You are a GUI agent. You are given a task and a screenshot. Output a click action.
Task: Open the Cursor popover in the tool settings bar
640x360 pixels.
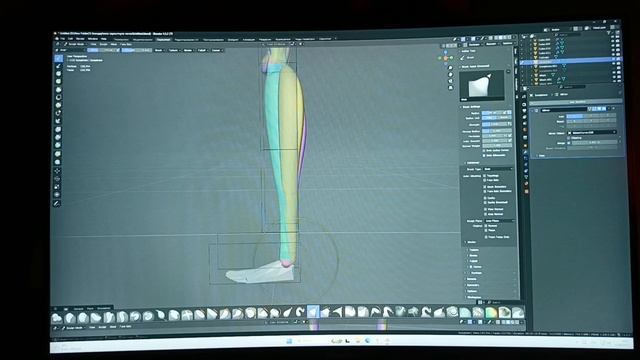[216, 50]
